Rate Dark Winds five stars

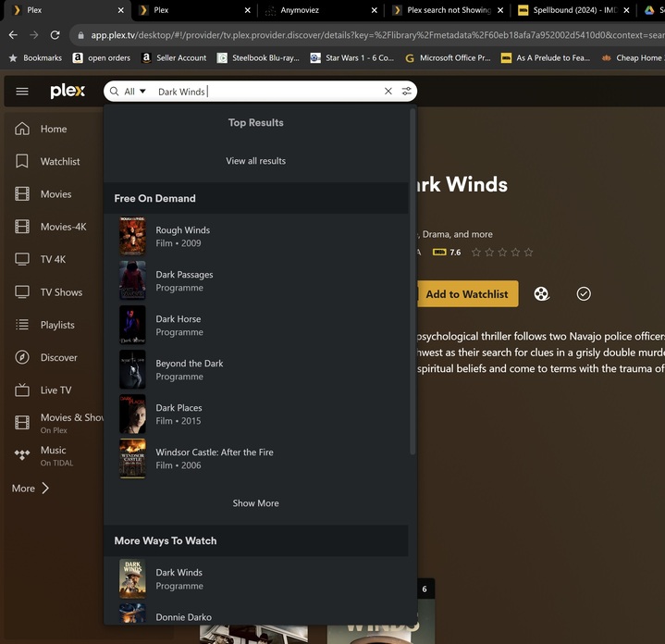click(528, 253)
